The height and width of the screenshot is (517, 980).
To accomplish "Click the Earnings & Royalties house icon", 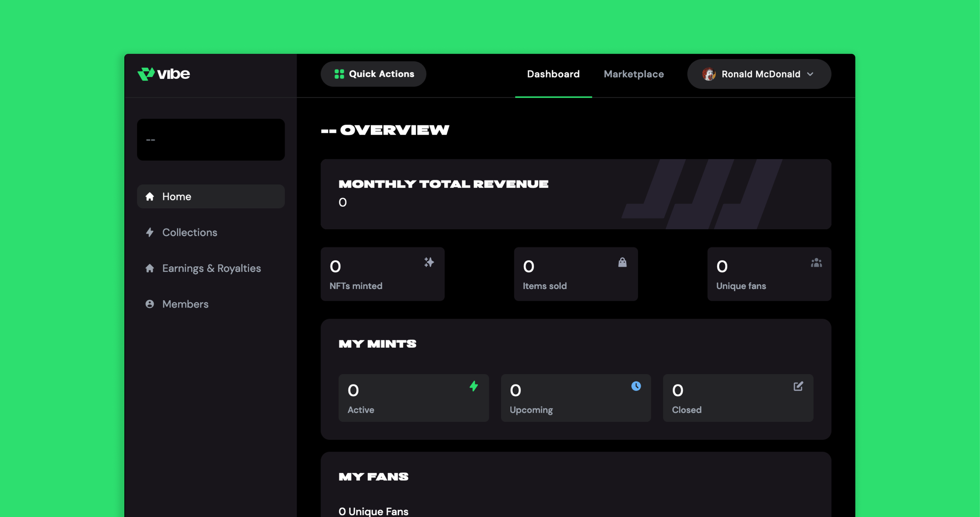I will (150, 268).
